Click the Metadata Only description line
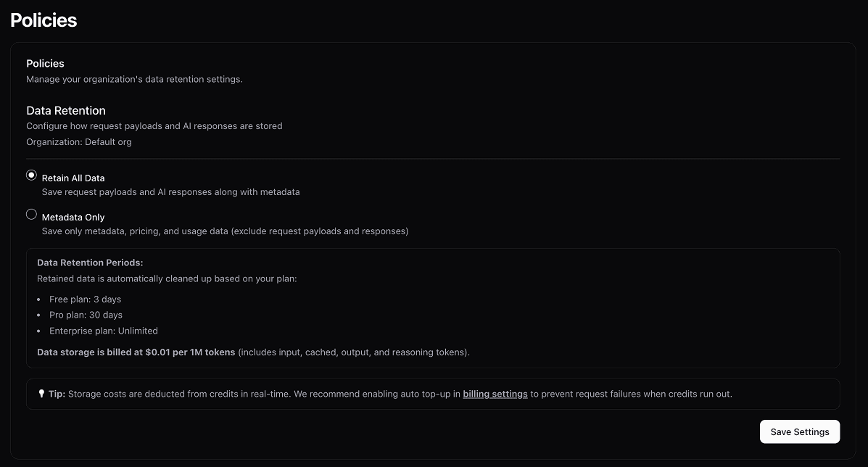The width and height of the screenshot is (868, 467). pos(225,231)
